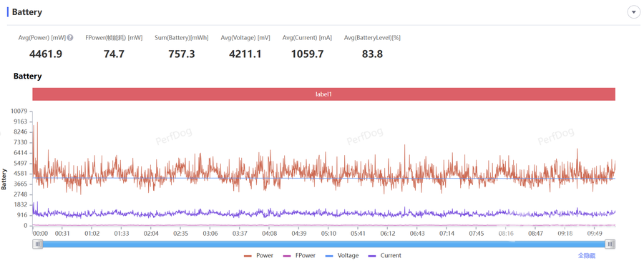This screenshot has width=644, height=268.
Task: Select the red label1 bar
Action: (x=323, y=94)
